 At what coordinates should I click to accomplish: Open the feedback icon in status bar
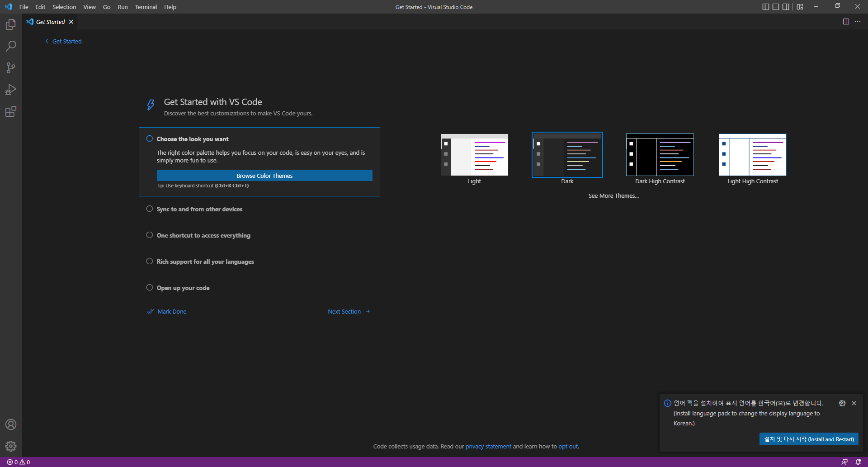(844, 462)
